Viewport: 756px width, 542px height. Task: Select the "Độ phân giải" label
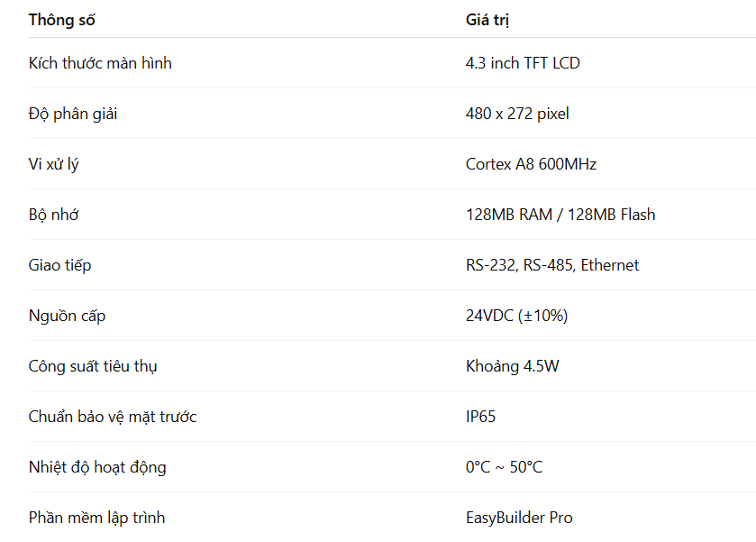tap(73, 114)
